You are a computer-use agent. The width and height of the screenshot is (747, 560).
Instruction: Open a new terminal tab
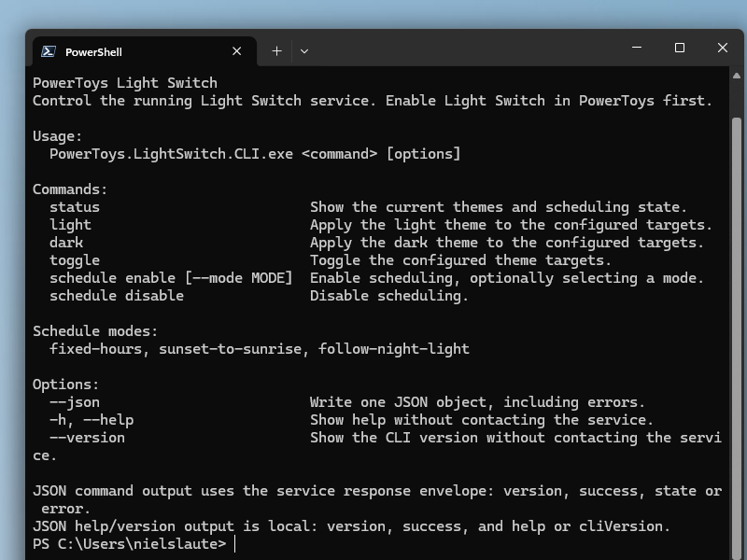click(276, 51)
